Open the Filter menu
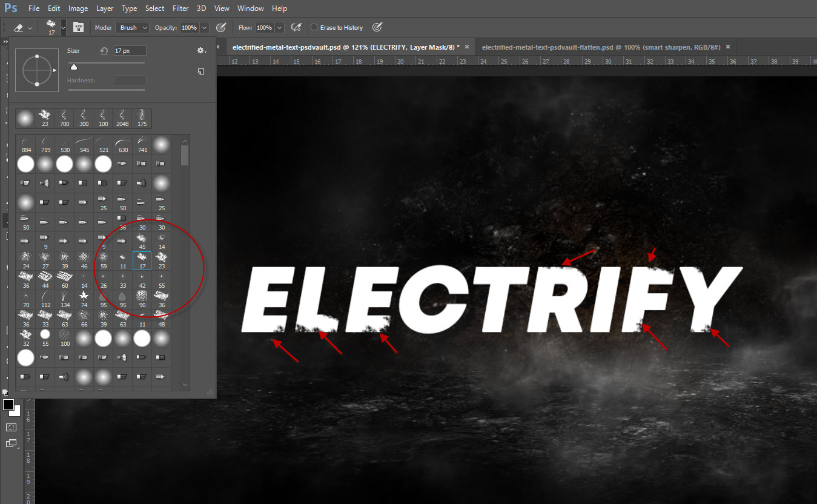The height and width of the screenshot is (504, 817). (180, 8)
